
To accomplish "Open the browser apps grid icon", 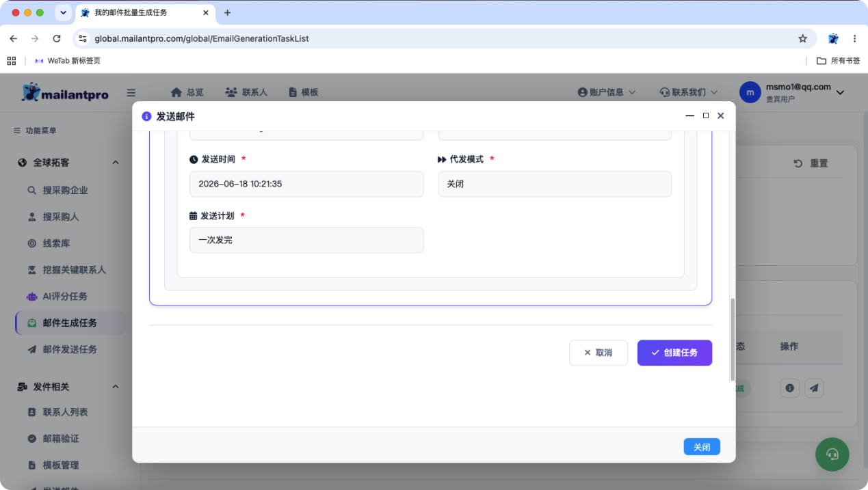I will click(12, 61).
